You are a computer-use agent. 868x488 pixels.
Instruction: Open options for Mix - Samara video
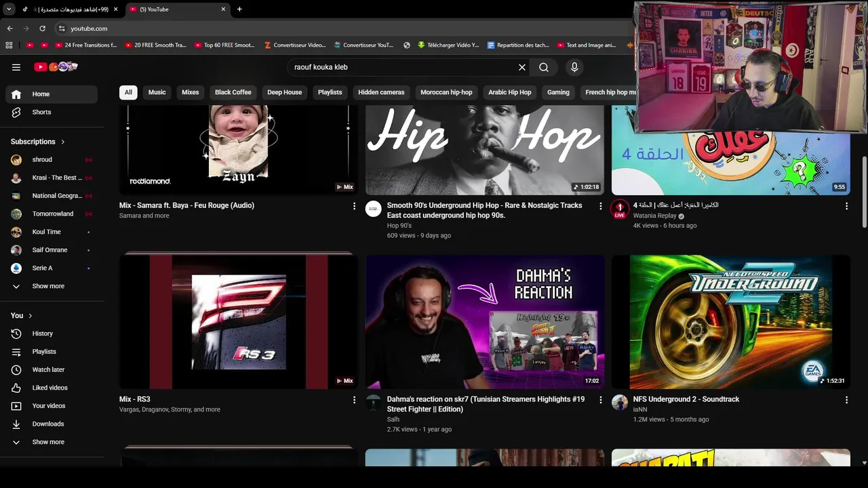tap(354, 206)
